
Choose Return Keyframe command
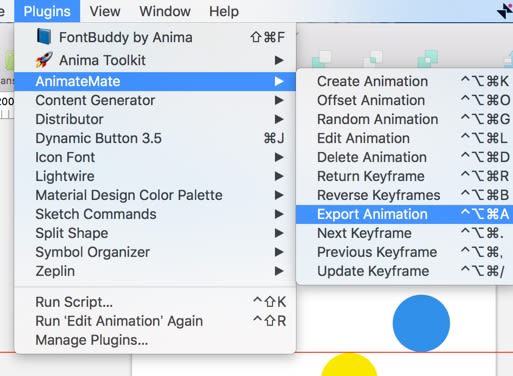click(x=405, y=176)
